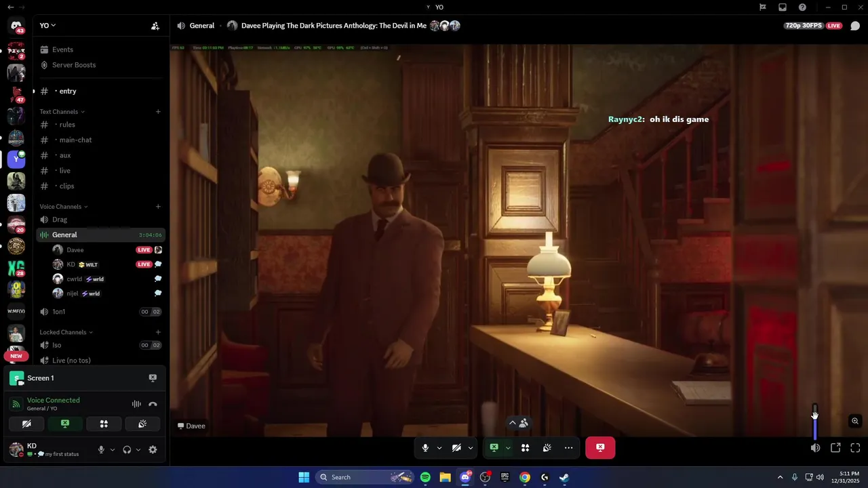Open more options ellipsis in stream controls

coord(568,447)
